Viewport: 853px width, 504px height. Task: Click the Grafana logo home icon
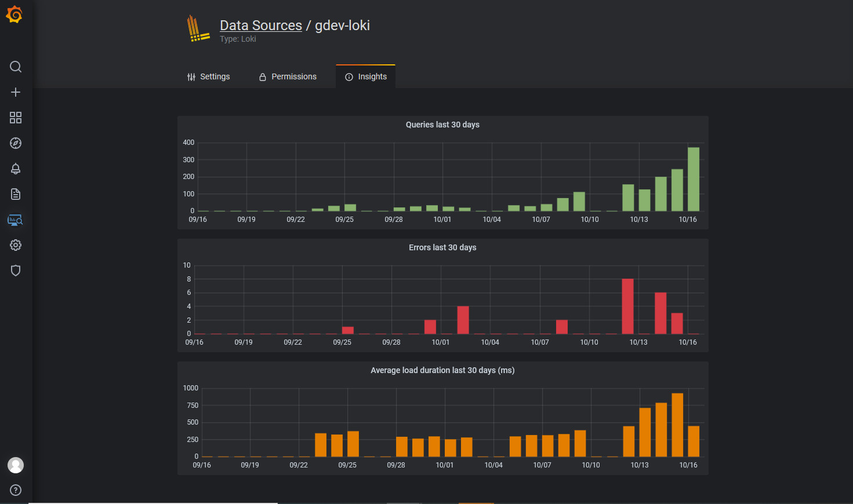point(14,14)
